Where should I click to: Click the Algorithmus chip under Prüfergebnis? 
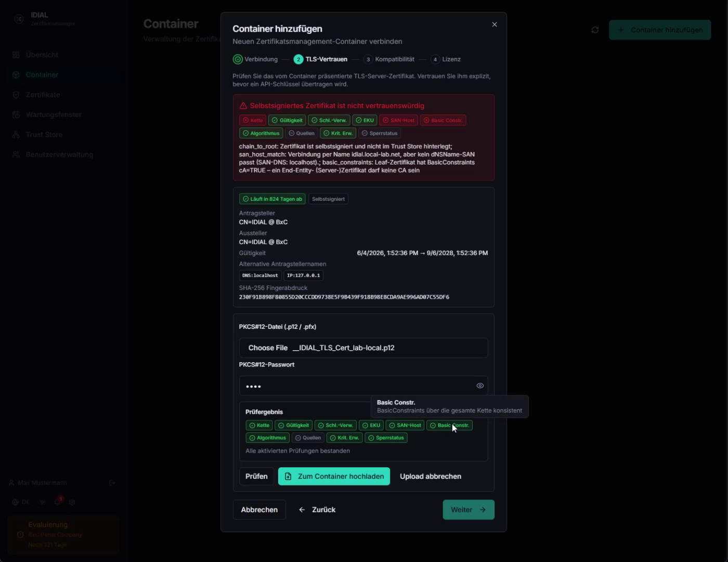click(267, 438)
